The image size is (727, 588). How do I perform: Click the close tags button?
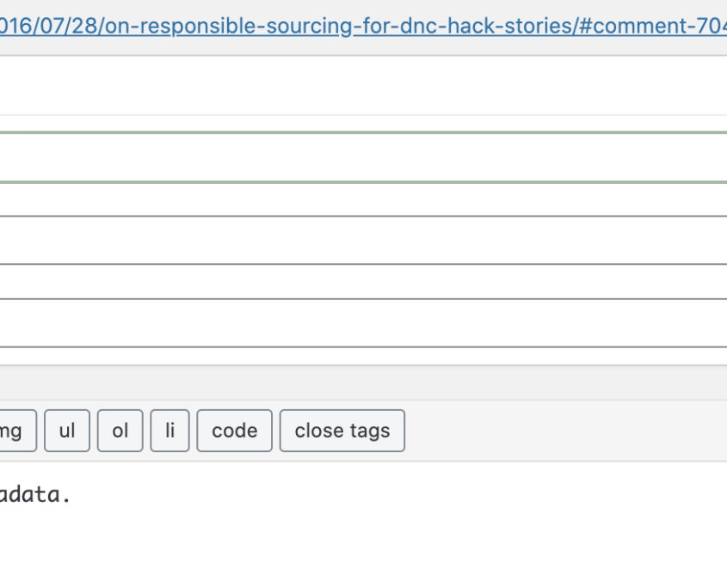(342, 431)
